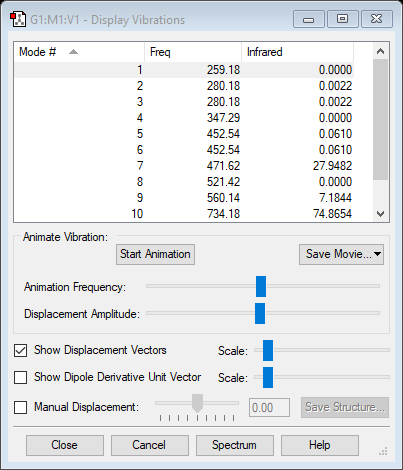Screen dimensions: 403x470
Task: Uncheck Show Displacement Vectors
Action: [21, 350]
